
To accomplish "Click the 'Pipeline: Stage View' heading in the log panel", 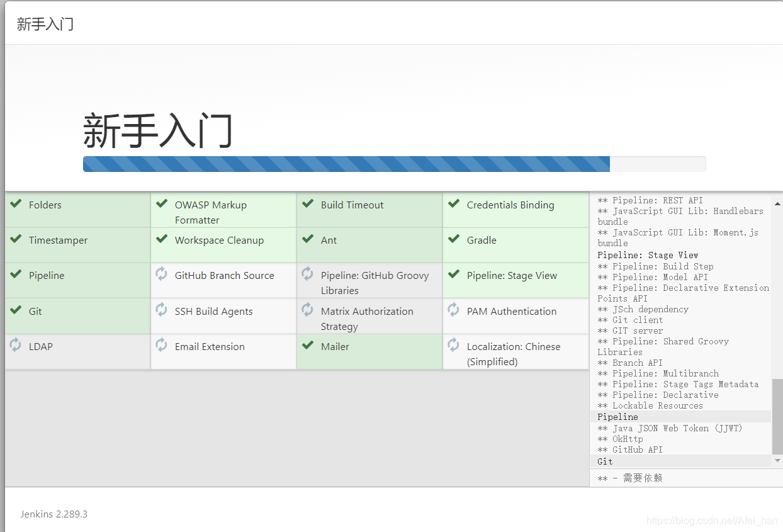I will tap(648, 255).
